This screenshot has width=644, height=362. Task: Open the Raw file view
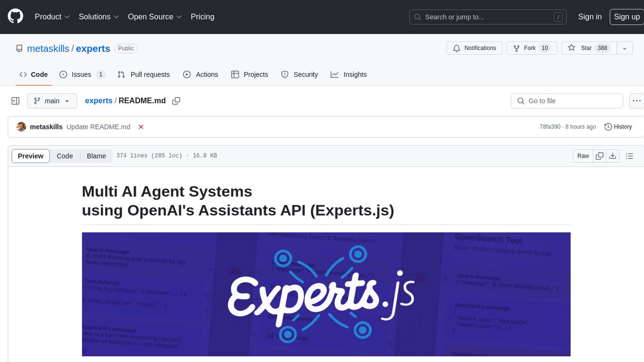tap(583, 156)
